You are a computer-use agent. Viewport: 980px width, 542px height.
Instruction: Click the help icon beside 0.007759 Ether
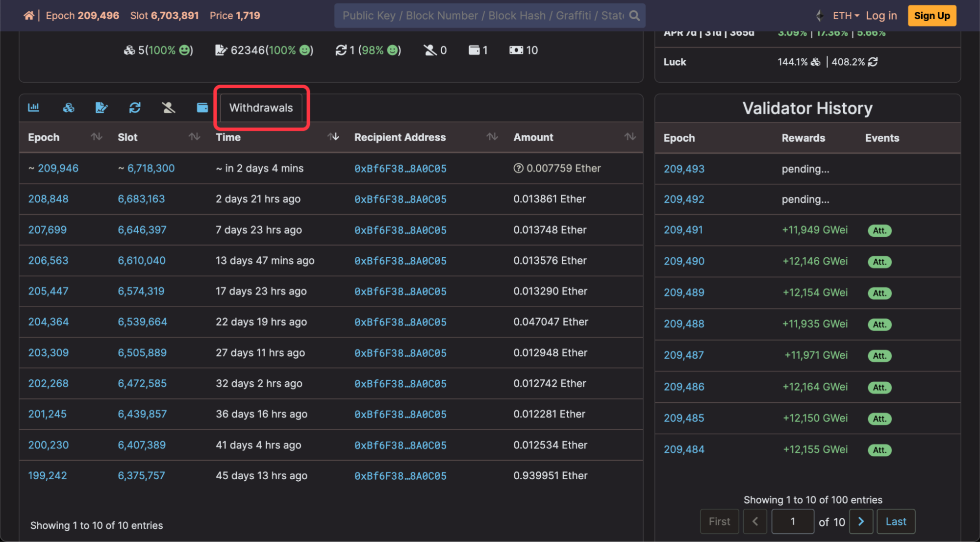[518, 169]
